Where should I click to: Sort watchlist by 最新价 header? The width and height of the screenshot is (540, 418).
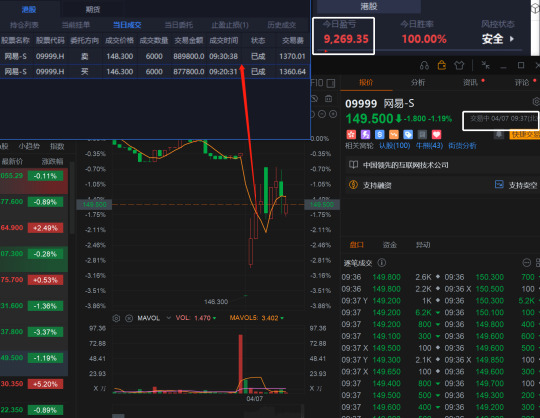(12, 161)
